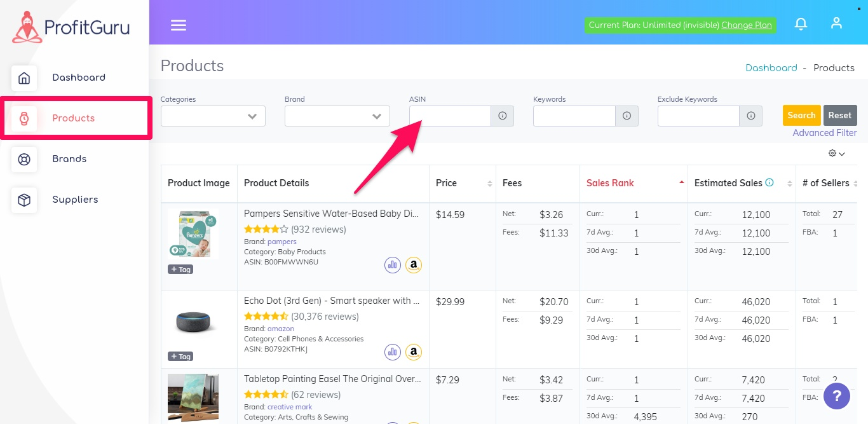868x424 pixels.
Task: Click Exclude Keywords info icon
Action: pos(751,116)
